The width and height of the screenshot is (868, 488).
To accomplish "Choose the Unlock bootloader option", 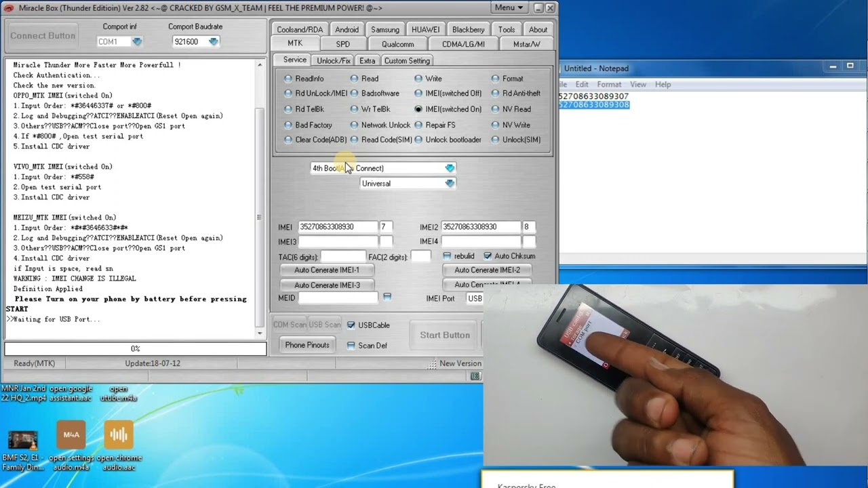I will click(418, 140).
